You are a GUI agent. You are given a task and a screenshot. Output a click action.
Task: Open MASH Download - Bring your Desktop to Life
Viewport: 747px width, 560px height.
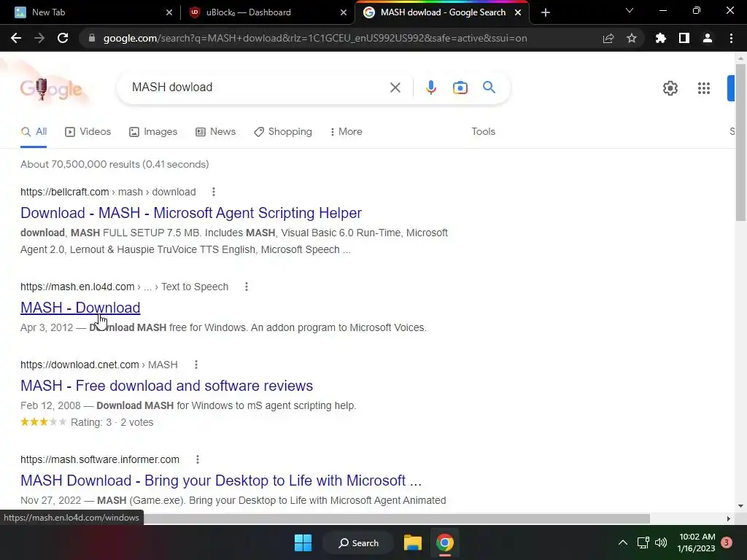coord(221,481)
